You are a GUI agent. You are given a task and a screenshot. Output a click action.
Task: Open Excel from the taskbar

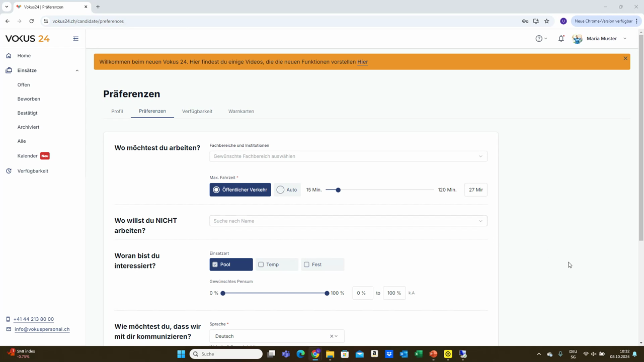[x=419, y=354]
